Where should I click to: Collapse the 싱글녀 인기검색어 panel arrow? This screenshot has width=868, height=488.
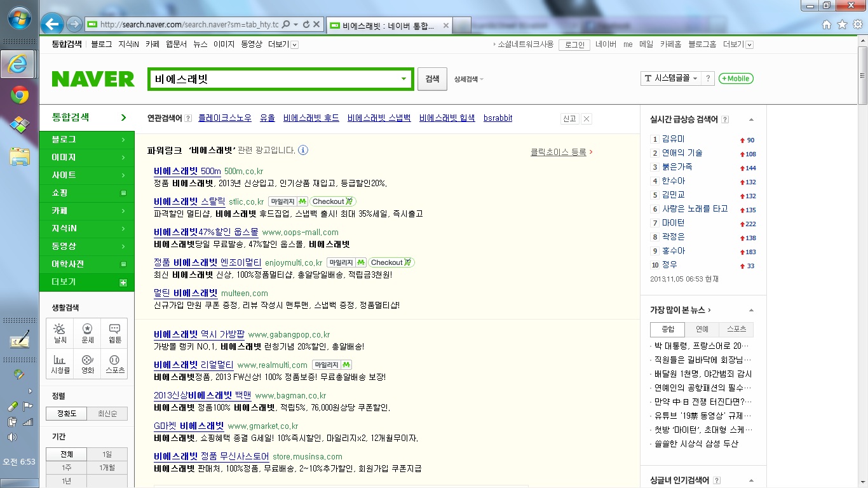752,481
